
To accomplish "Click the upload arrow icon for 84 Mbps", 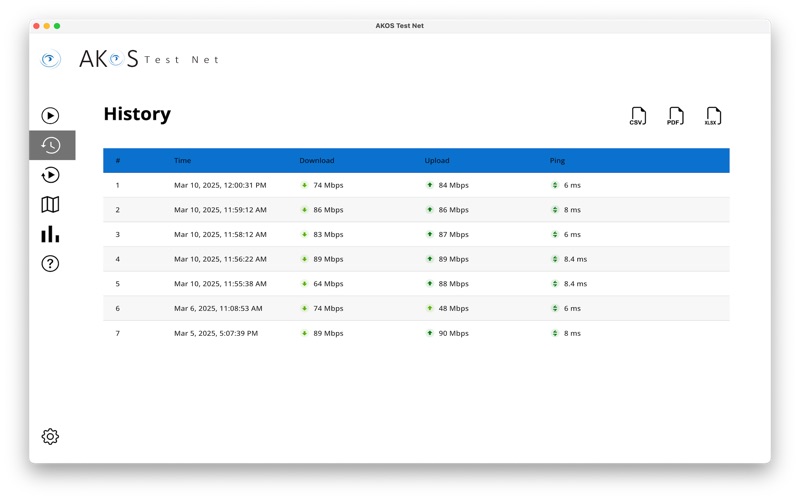I will 430,185.
